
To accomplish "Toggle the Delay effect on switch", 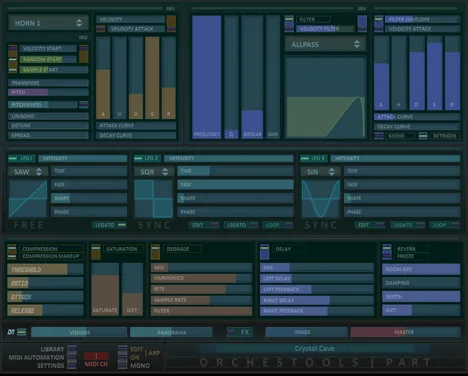I will [264, 252].
